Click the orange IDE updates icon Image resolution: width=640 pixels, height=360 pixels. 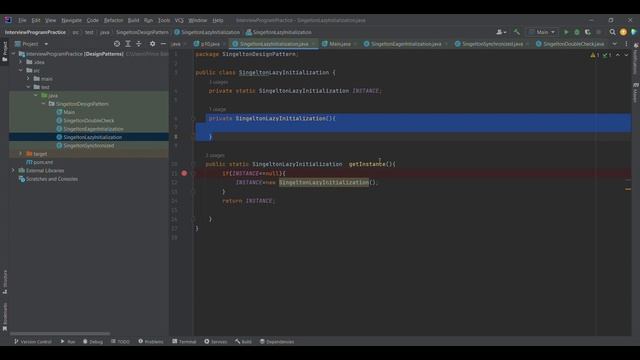pos(623,32)
